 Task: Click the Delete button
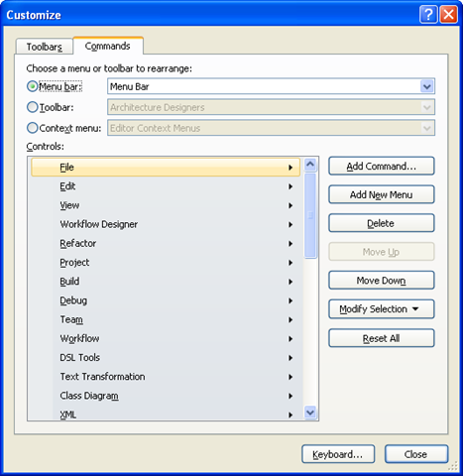(382, 223)
